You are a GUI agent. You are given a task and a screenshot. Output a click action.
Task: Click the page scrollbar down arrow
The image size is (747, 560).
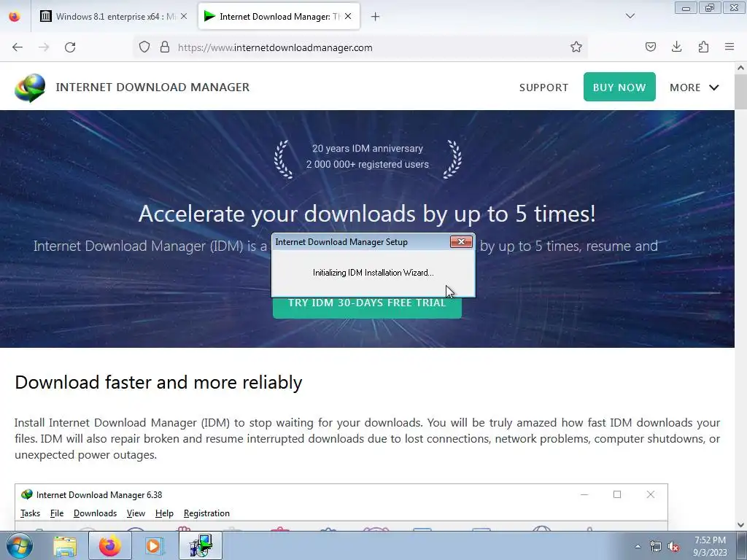click(741, 525)
